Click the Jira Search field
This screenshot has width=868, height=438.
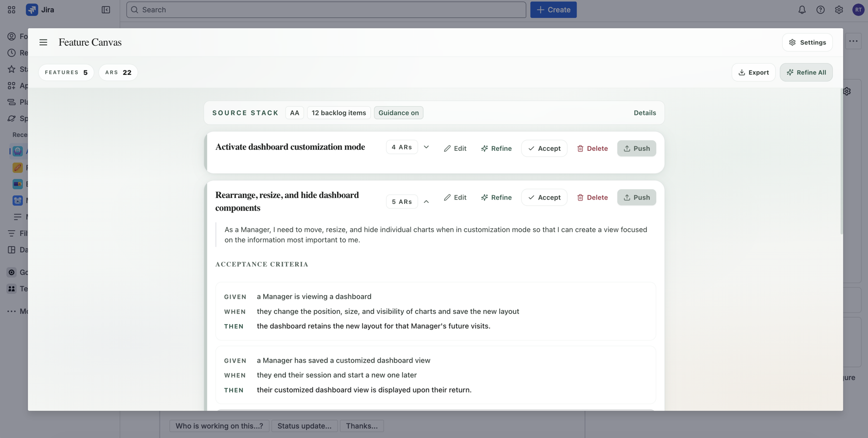click(326, 10)
